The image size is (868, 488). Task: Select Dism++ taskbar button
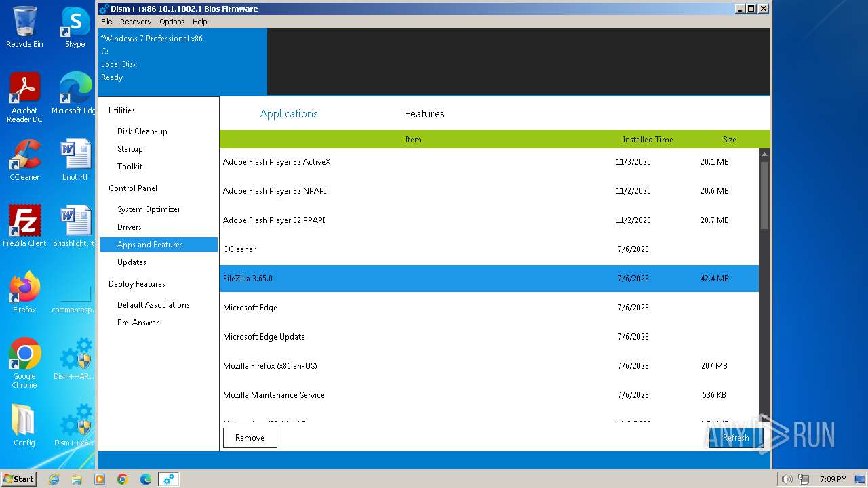[x=169, y=479]
